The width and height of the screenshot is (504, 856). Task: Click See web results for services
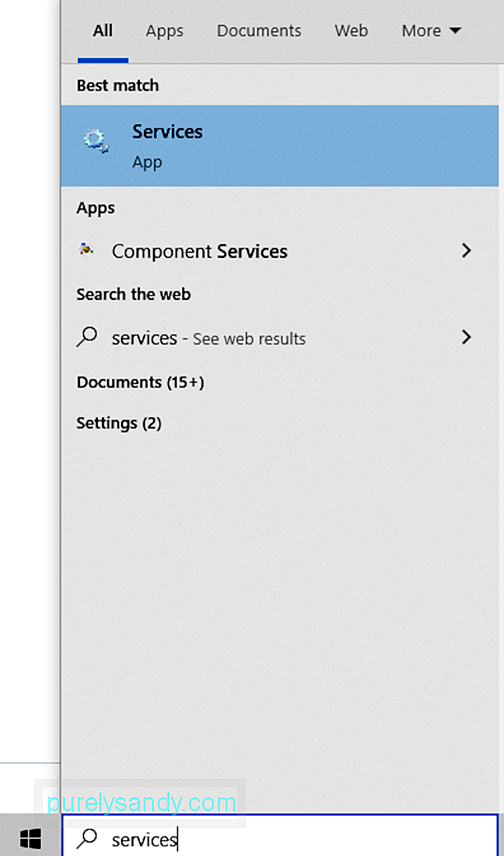tap(248, 339)
